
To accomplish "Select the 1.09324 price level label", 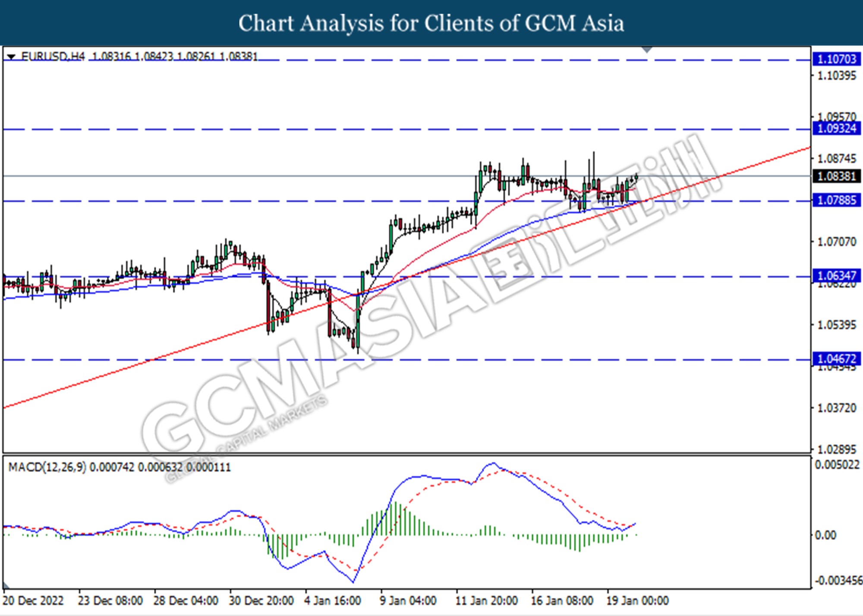I will click(837, 129).
